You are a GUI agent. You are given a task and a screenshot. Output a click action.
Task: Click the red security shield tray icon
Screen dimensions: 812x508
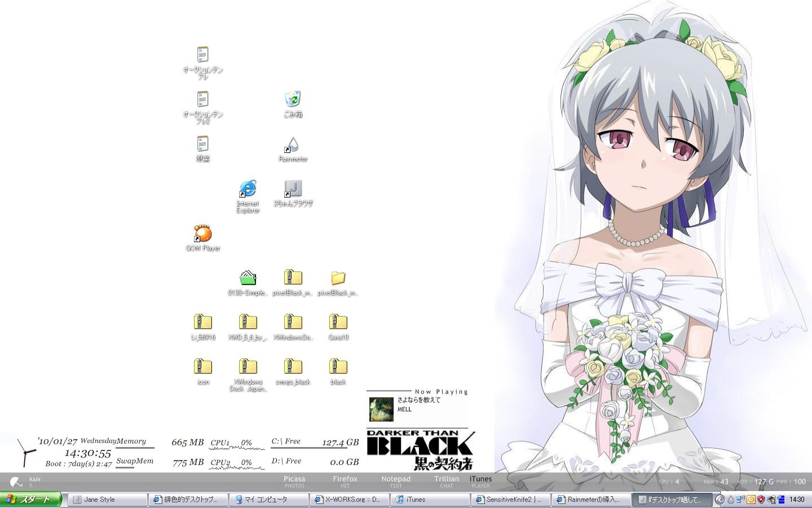click(761, 500)
